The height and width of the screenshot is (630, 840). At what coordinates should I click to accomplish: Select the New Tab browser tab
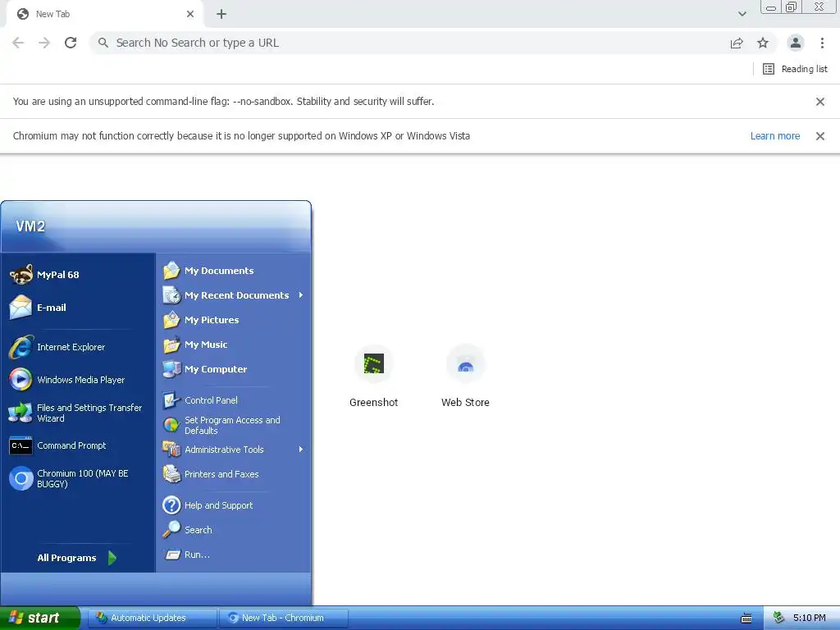point(104,14)
